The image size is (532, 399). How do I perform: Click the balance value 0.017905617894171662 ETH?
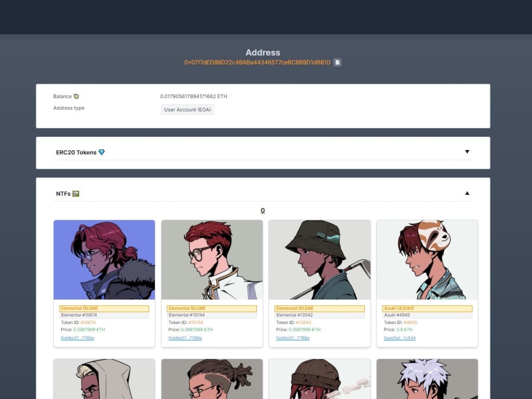[x=194, y=96]
